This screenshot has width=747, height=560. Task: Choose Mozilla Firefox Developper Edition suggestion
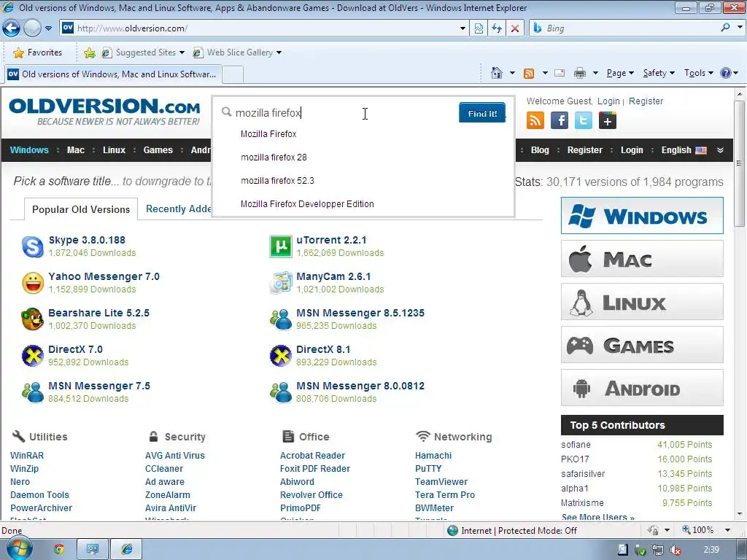click(x=307, y=204)
